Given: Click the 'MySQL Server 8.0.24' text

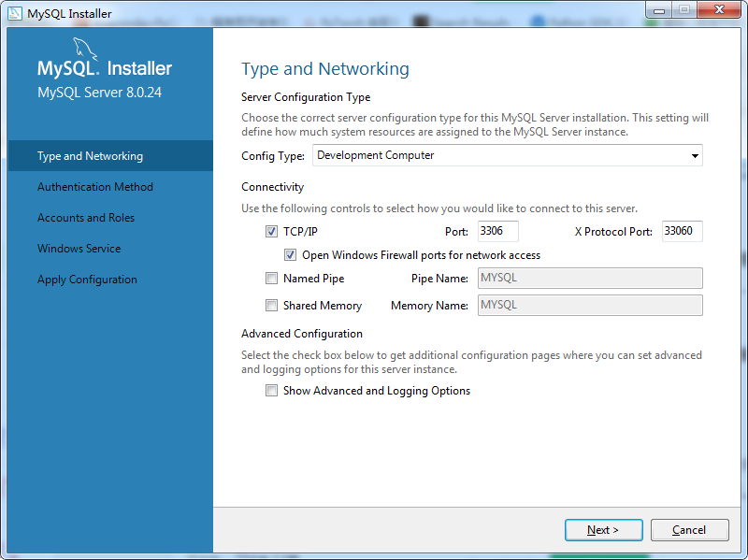Looking at the screenshot, I should pyautogui.click(x=100, y=93).
